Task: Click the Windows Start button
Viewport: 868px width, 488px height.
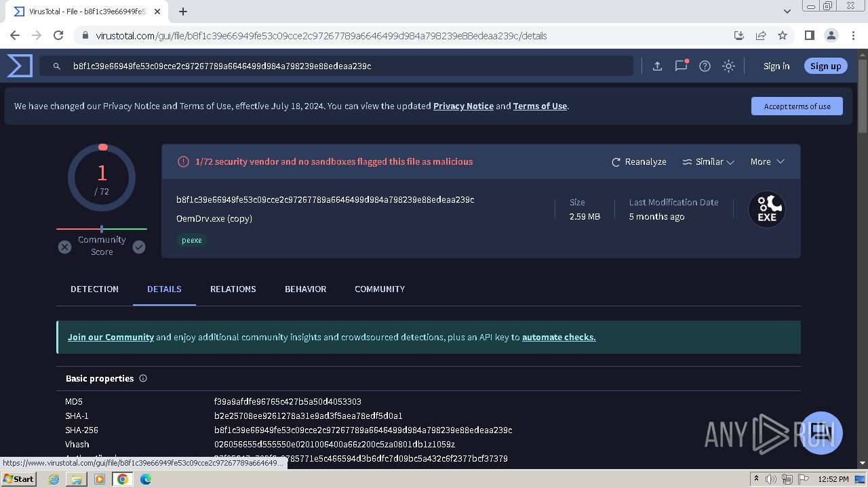Action: point(18,479)
